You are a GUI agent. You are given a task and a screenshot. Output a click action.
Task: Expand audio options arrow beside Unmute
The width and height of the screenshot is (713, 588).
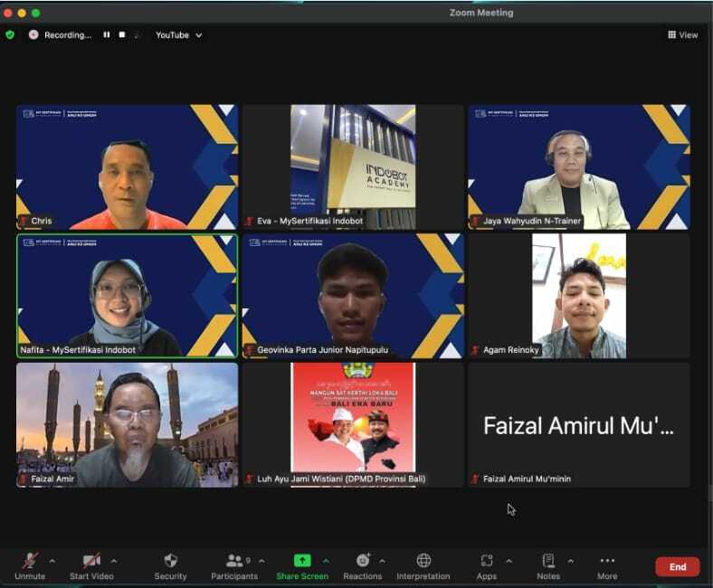point(52,561)
